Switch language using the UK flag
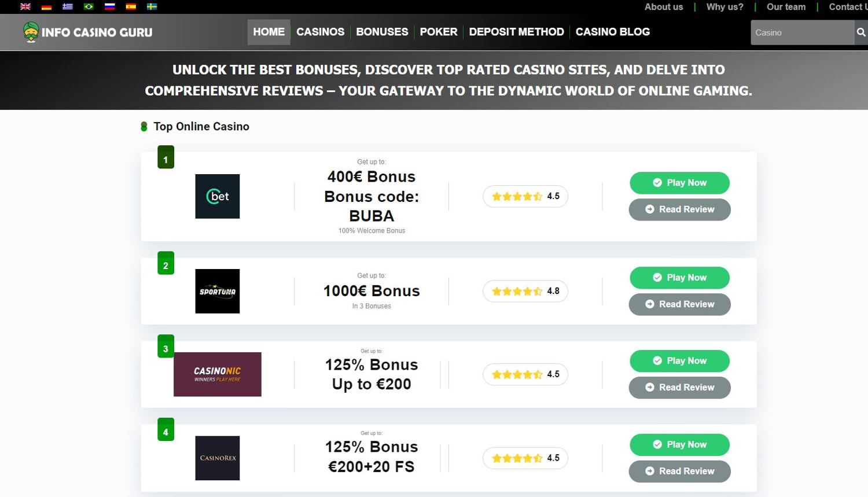The image size is (868, 497). point(25,6)
